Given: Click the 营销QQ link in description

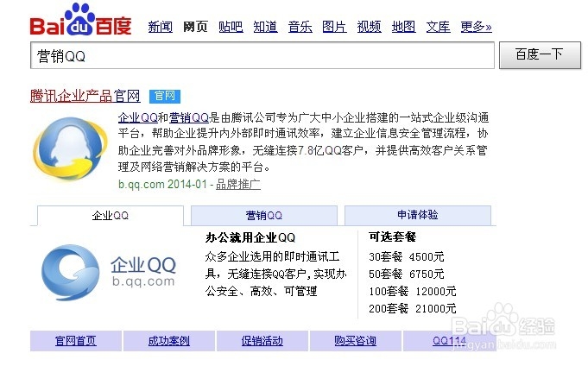Looking at the screenshot, I should pyautogui.click(x=188, y=117).
